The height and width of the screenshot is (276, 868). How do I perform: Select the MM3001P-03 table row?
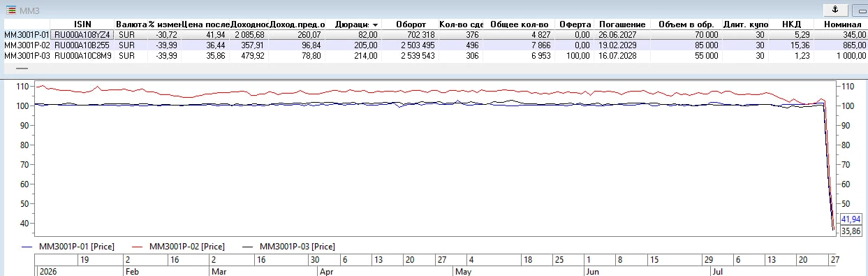pos(434,55)
